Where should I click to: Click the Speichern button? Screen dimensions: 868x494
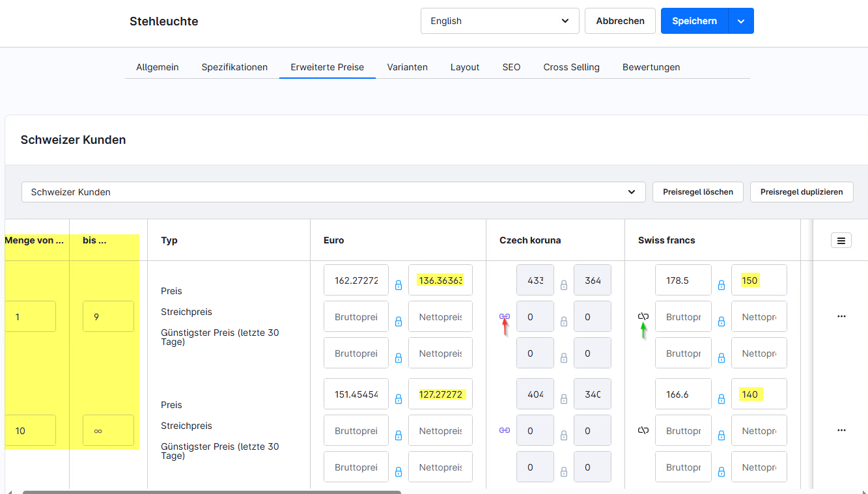coord(695,21)
